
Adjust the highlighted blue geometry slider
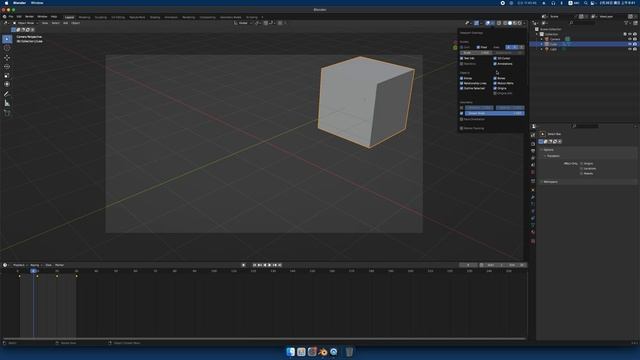click(494, 113)
